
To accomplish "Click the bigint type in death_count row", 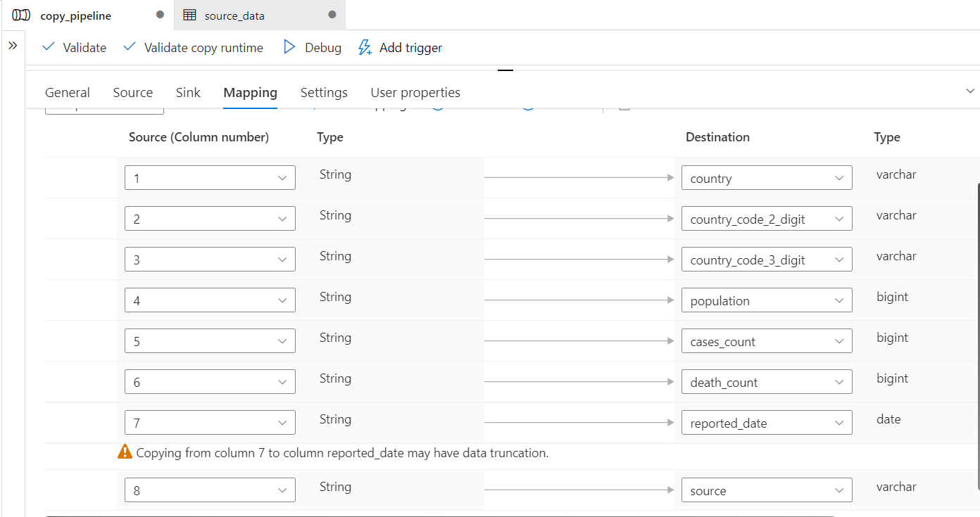I will (x=892, y=378).
